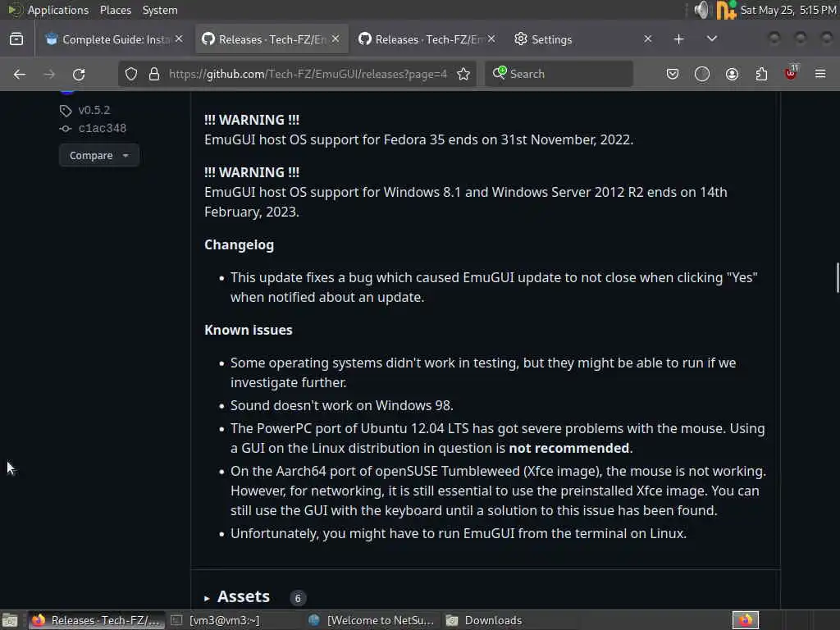Click the Sound doesn't work on Windows 98 line
Image resolution: width=840 pixels, height=630 pixels.
coord(342,405)
